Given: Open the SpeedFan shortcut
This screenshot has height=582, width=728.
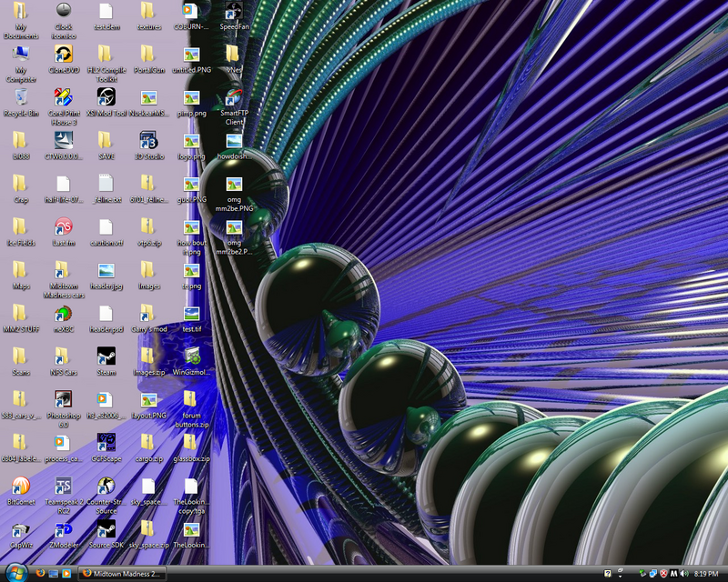Looking at the screenshot, I should pos(234,12).
